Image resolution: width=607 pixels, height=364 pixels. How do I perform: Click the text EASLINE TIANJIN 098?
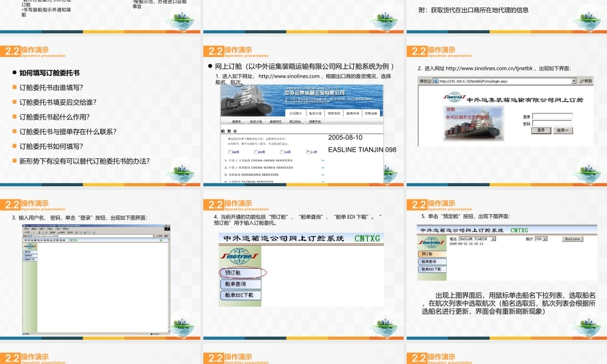pyautogui.click(x=362, y=150)
